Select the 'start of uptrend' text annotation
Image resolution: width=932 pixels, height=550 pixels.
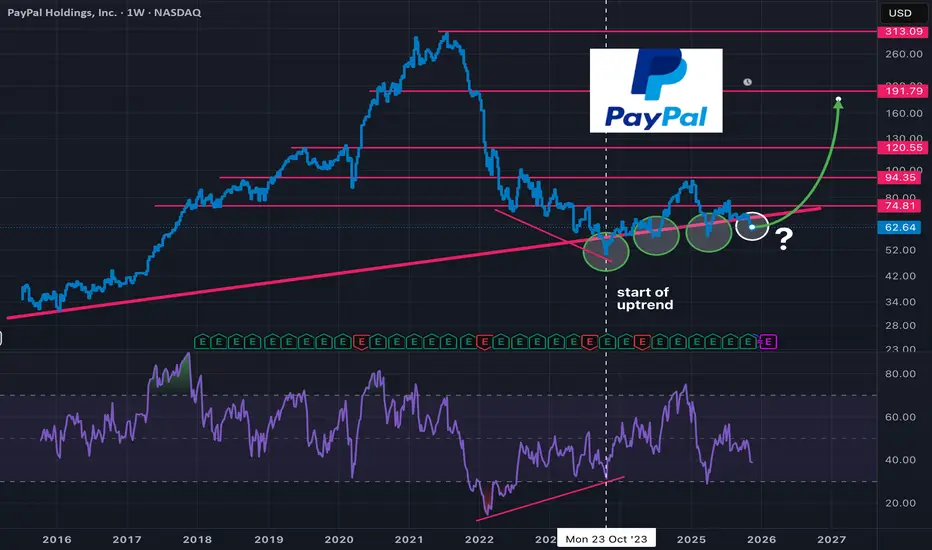point(645,298)
